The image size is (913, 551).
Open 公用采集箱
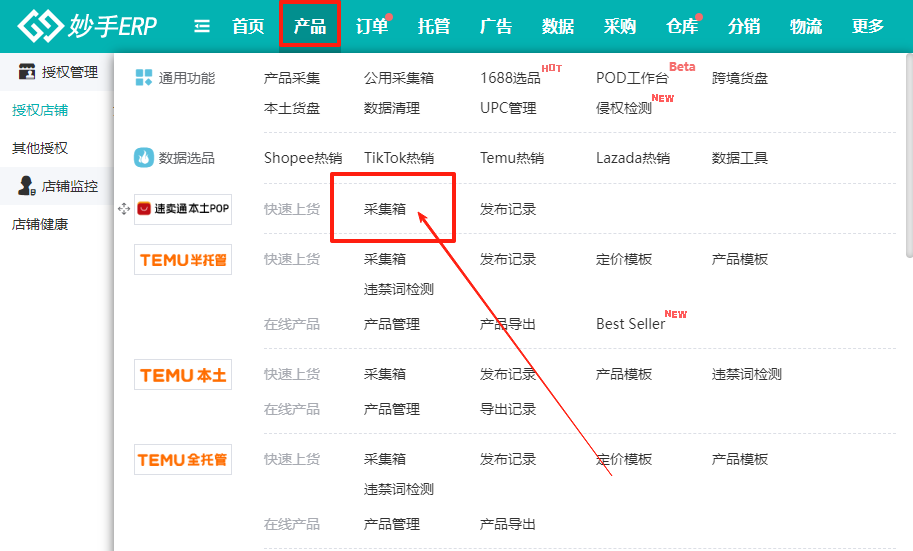399,78
